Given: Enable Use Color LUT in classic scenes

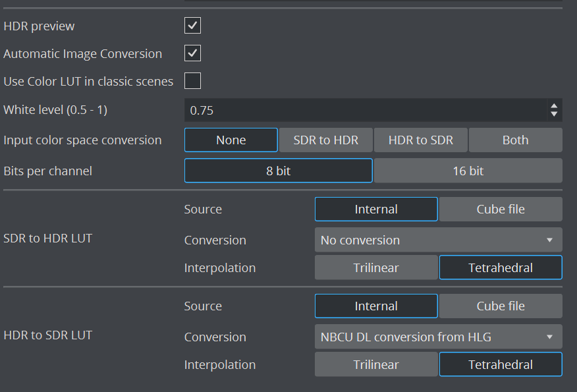Looking at the screenshot, I should click(x=192, y=81).
